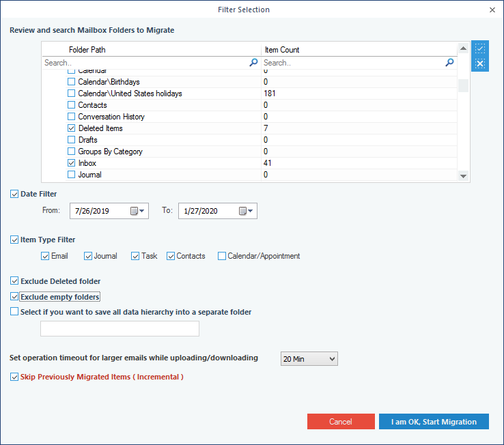The height and width of the screenshot is (445, 504).
Task: Open the operation timeout 20 Min dropdown
Action: [309, 359]
